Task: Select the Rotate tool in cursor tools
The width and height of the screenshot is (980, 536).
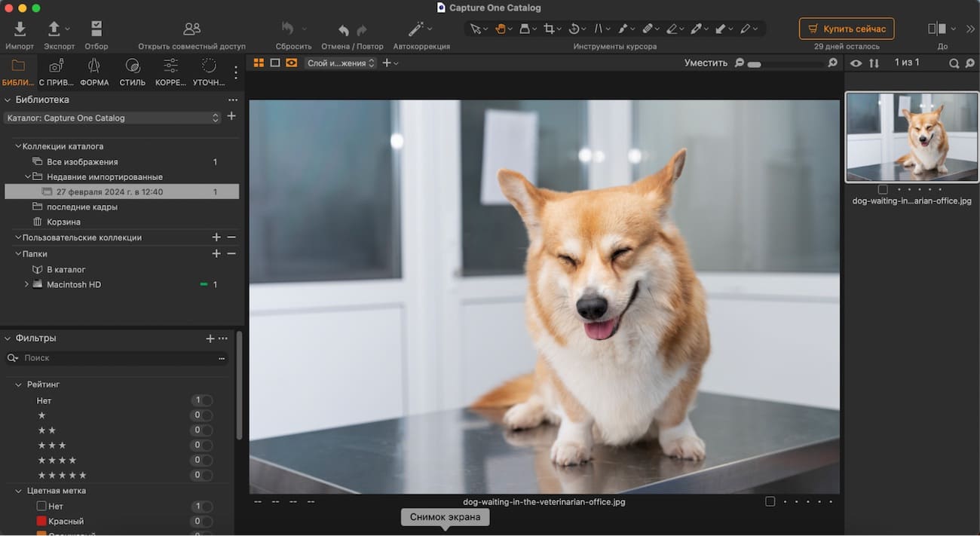Action: point(574,28)
